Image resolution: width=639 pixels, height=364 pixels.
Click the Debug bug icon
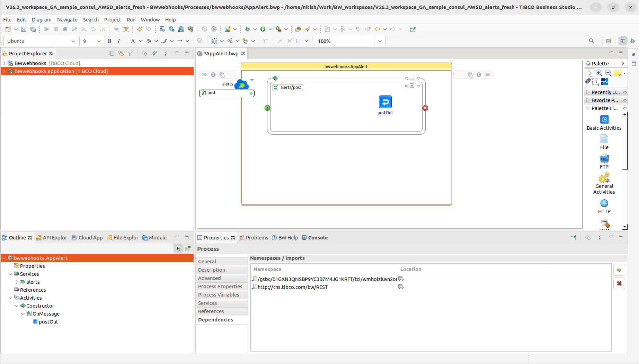(x=247, y=29)
